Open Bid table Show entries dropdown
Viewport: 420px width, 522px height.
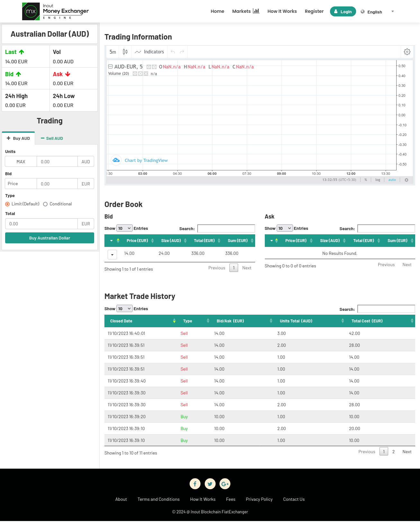click(124, 228)
